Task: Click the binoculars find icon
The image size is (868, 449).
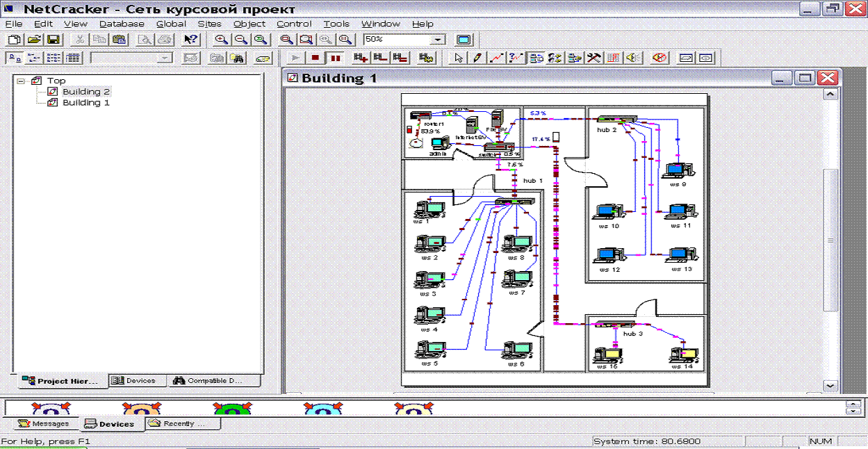Action: click(x=238, y=58)
